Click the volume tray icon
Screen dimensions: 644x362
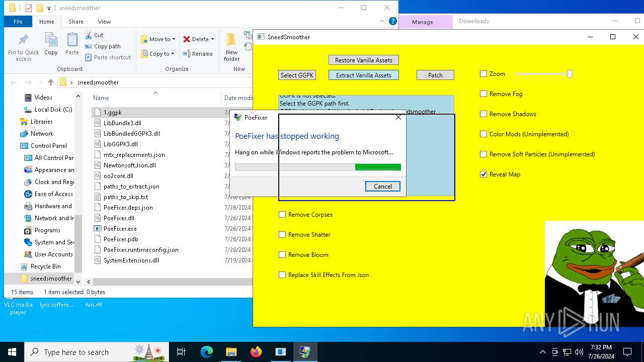click(x=579, y=352)
